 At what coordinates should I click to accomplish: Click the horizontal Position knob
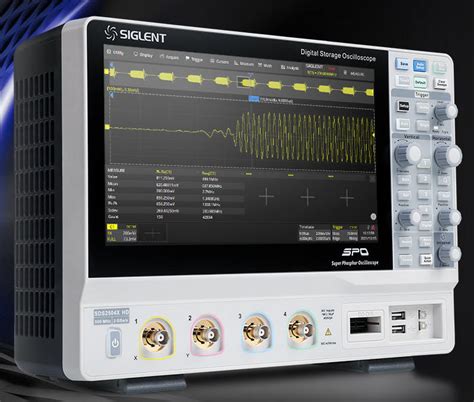click(449, 218)
